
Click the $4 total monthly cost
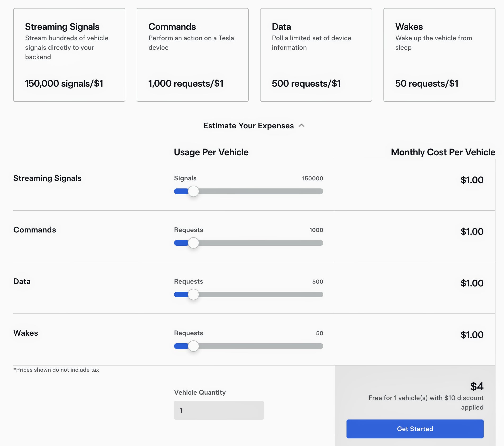tap(477, 386)
